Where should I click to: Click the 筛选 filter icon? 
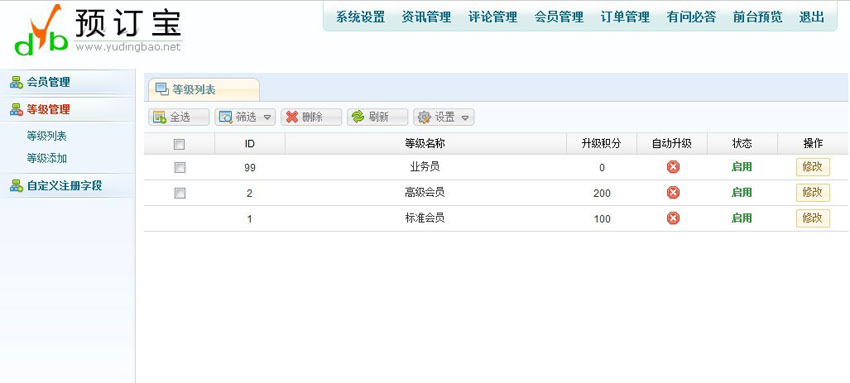[x=226, y=118]
